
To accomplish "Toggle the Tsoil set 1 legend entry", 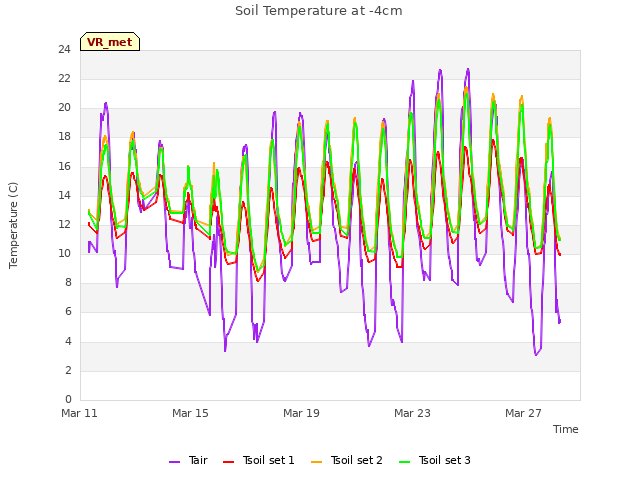I will coord(259,460).
